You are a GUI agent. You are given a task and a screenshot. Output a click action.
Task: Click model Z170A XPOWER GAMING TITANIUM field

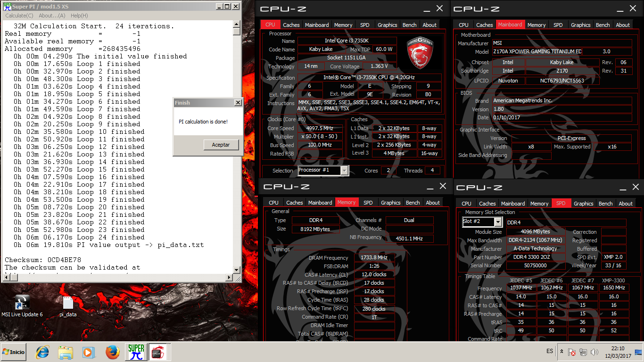click(x=537, y=52)
